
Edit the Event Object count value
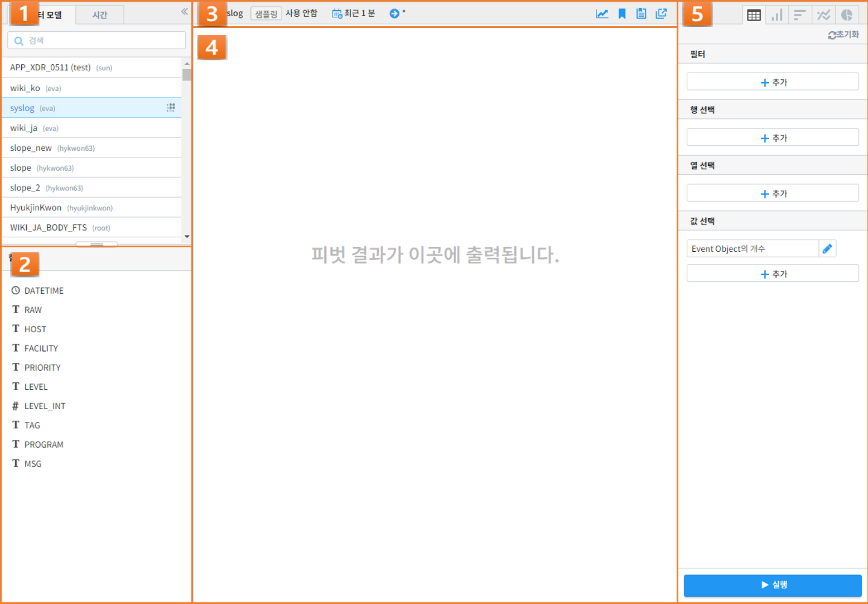pyautogui.click(x=827, y=248)
